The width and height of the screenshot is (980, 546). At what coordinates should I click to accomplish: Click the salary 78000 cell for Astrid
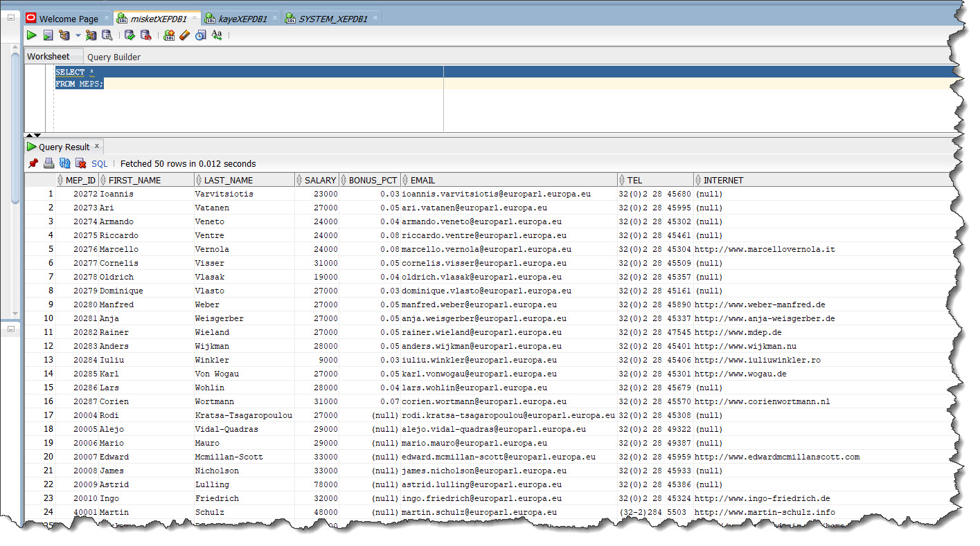317,484
